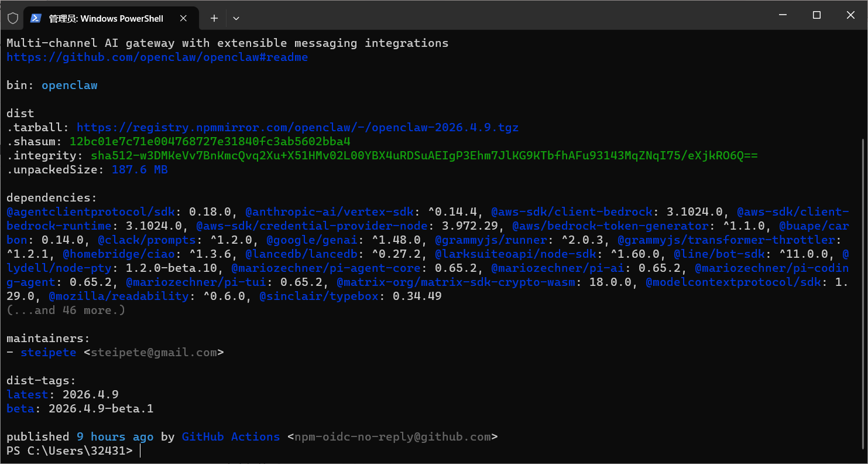
Task: Click the sha512 integrity string
Action: coord(424,156)
